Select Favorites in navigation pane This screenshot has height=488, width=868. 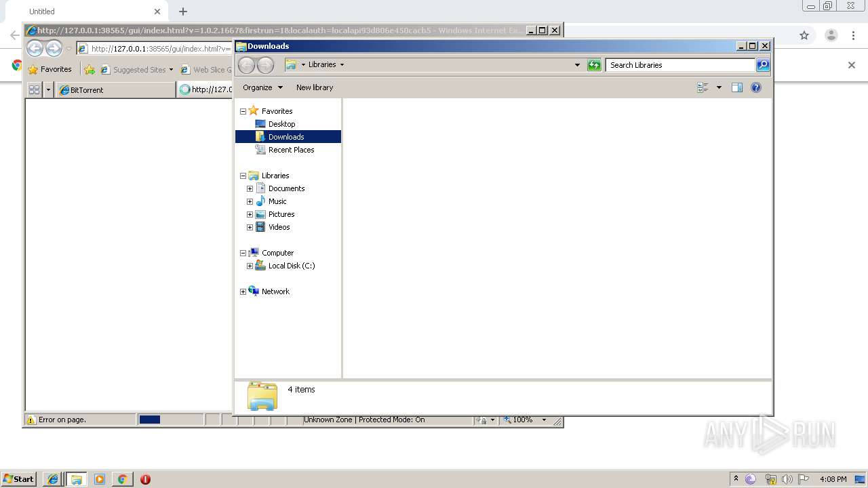coord(277,111)
